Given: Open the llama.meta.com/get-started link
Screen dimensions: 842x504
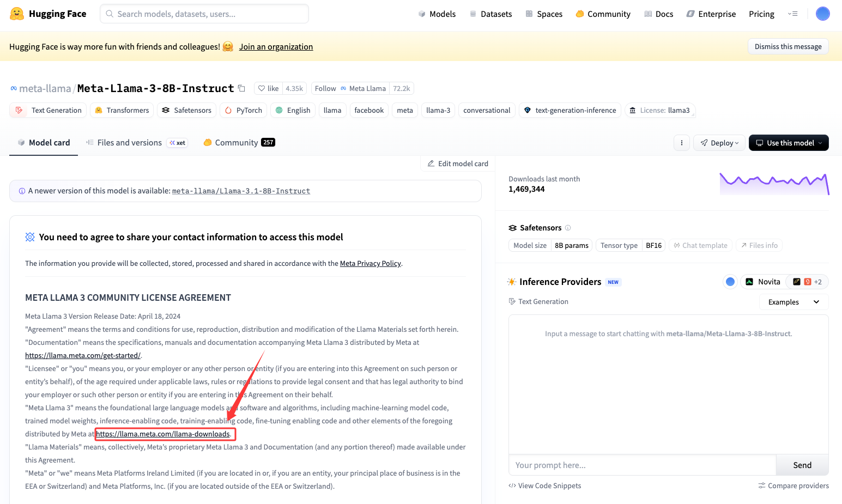Looking at the screenshot, I should (x=83, y=356).
